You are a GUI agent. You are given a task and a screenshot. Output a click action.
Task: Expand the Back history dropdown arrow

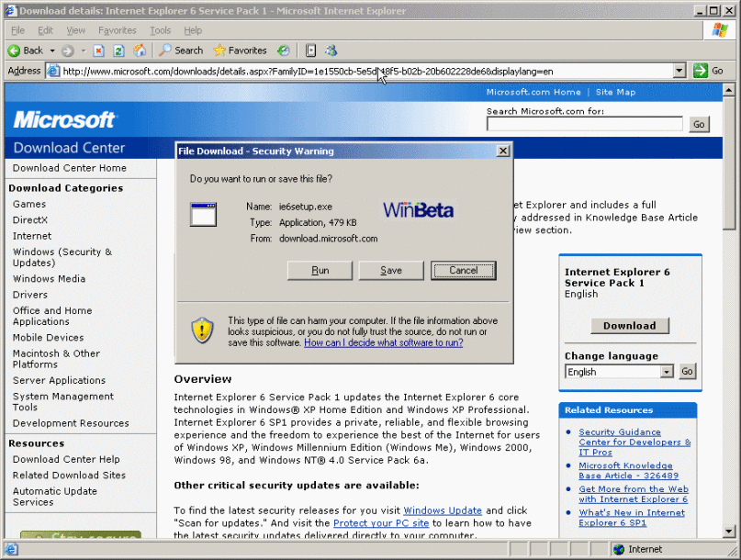click(x=52, y=50)
